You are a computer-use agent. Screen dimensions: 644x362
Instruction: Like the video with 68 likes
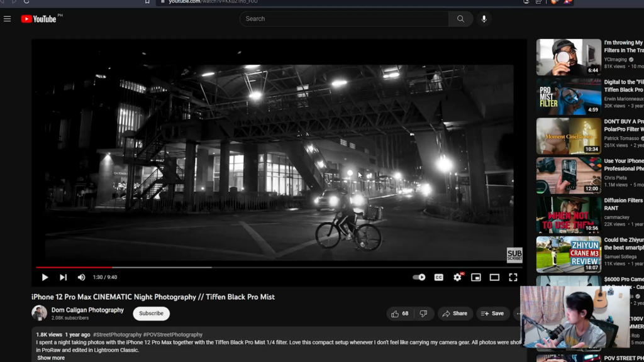(400, 314)
